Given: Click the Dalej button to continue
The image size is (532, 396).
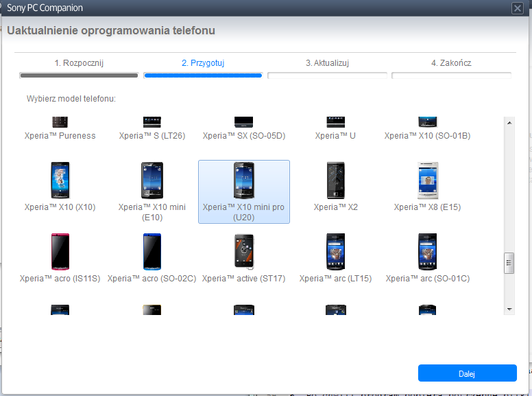Looking at the screenshot, I should pyautogui.click(x=467, y=373).
